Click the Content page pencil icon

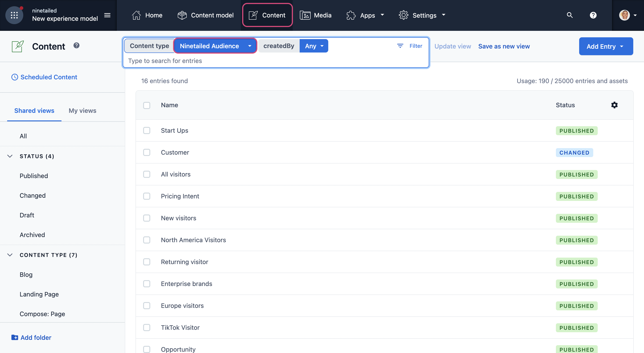[18, 46]
